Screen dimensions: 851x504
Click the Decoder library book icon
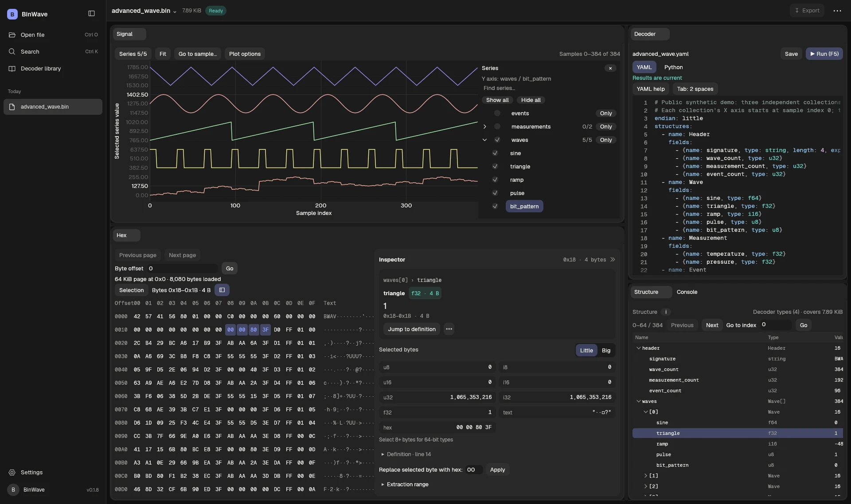tap(12, 69)
